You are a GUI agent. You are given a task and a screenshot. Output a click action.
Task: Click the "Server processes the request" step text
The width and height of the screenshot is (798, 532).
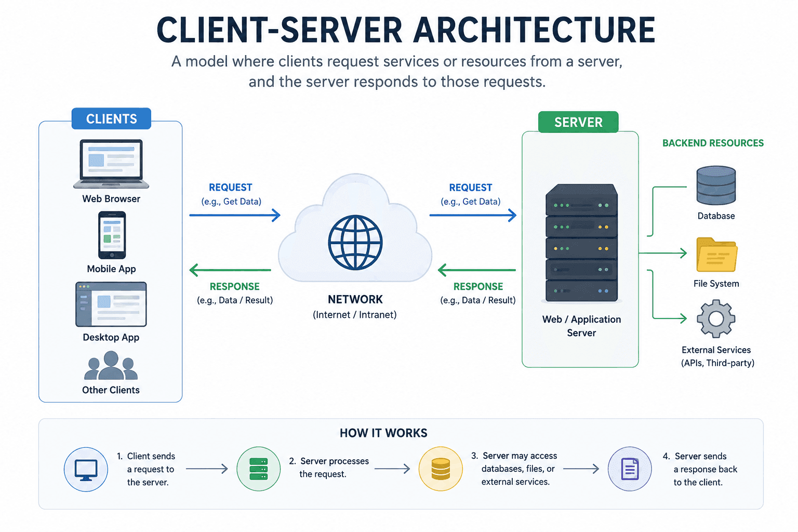[329, 468]
